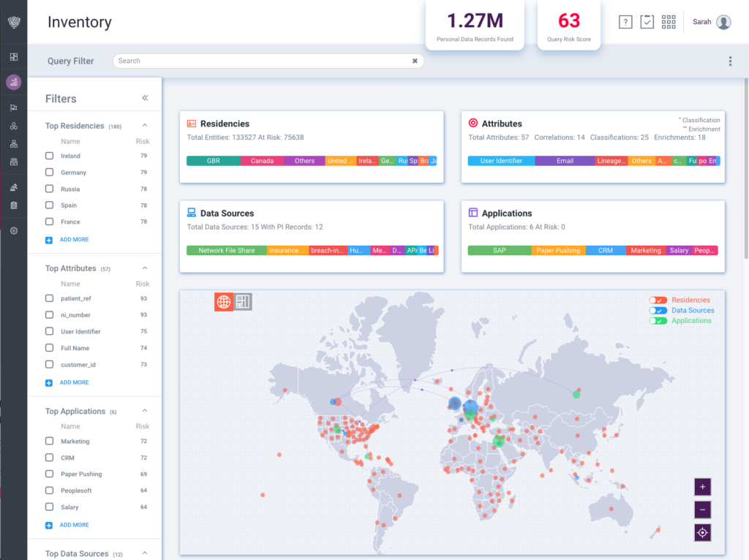The height and width of the screenshot is (560, 749).
Task: Click ADD MORE under Top Applications
Action: [73, 525]
